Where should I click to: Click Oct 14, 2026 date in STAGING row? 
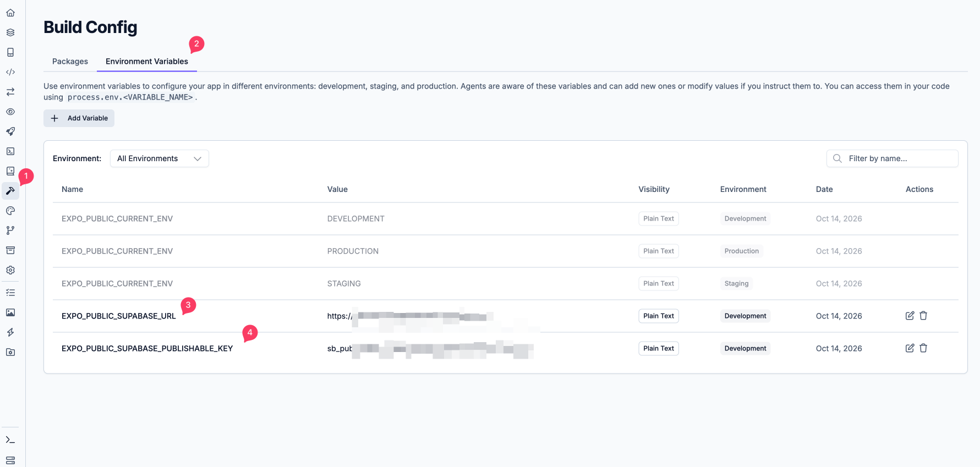(x=839, y=284)
